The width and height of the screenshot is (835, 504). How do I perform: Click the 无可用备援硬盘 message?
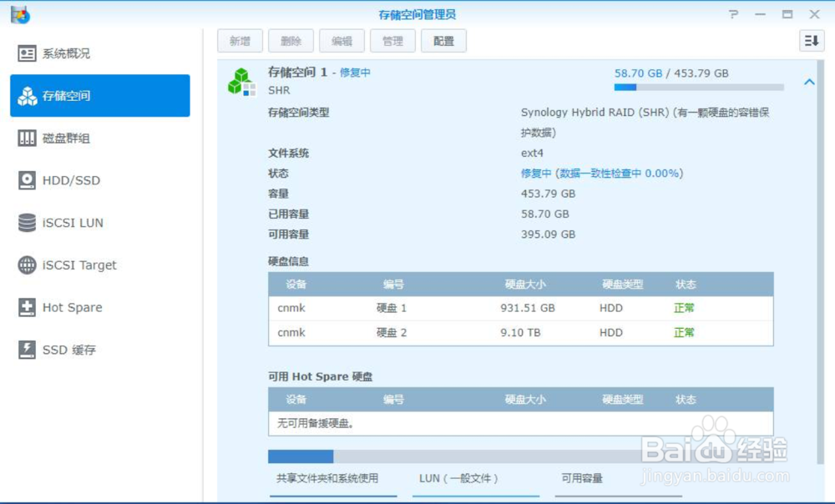(316, 423)
